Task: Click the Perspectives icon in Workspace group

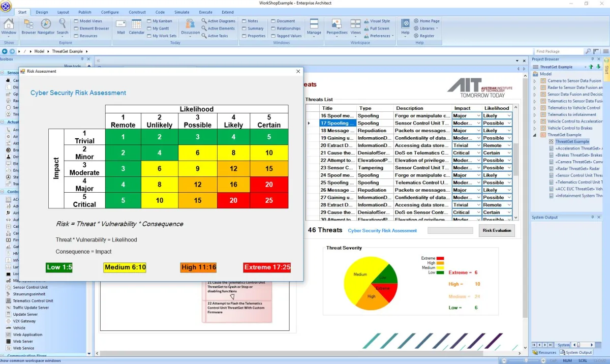Action: pyautogui.click(x=337, y=25)
